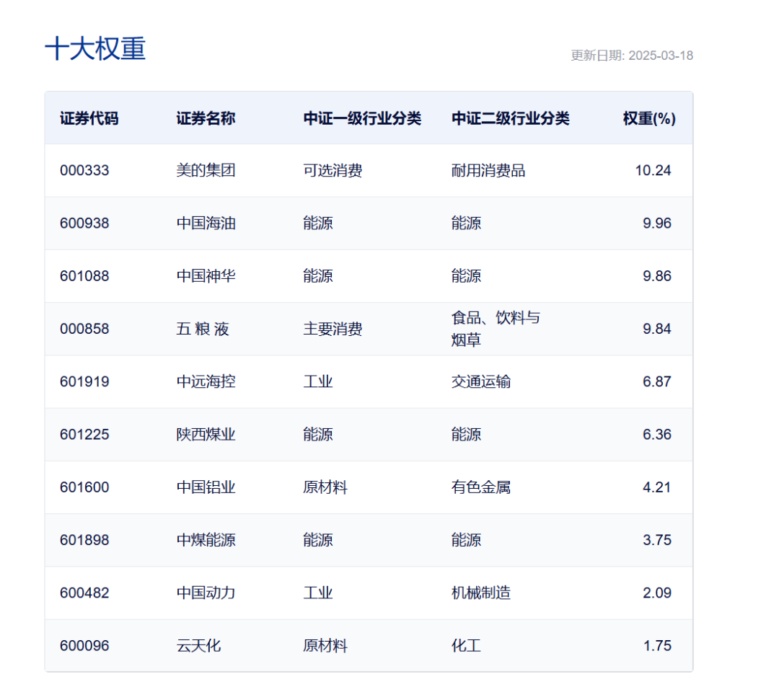The image size is (779, 700).
Task: Click the 耐用消费品 cell
Action: click(x=488, y=170)
